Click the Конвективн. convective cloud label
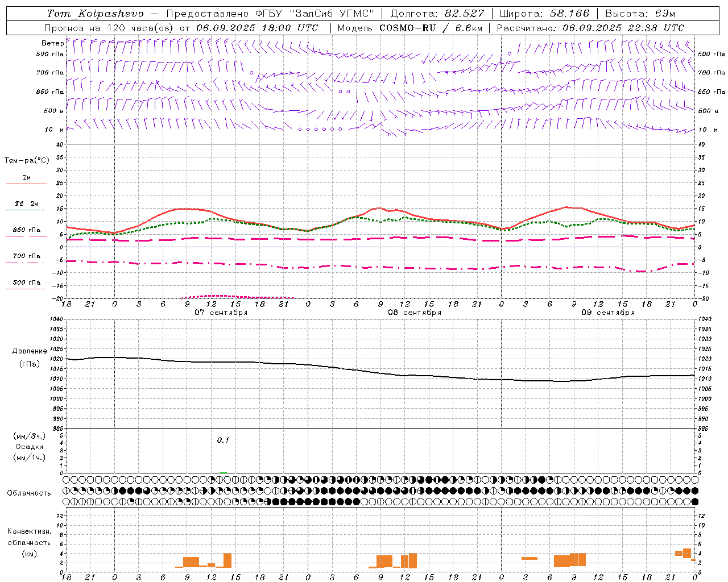Viewport: 728px width, 582px height. pos(29,531)
